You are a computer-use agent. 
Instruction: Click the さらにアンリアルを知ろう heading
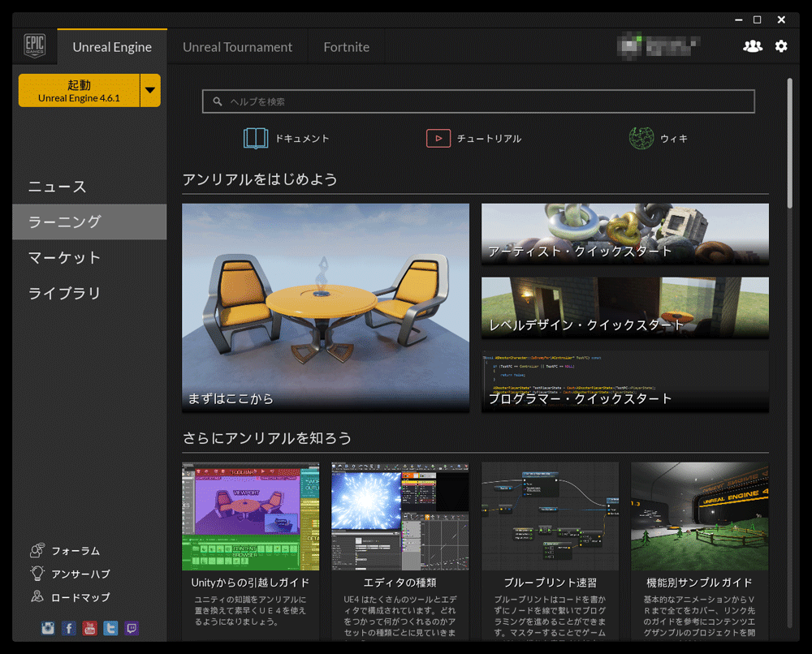point(267,438)
